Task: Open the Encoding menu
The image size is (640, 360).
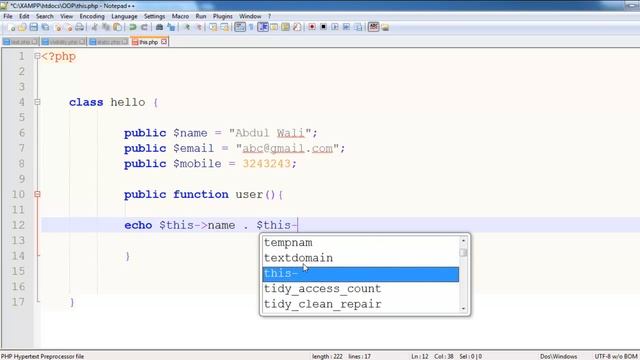Action: [x=92, y=16]
